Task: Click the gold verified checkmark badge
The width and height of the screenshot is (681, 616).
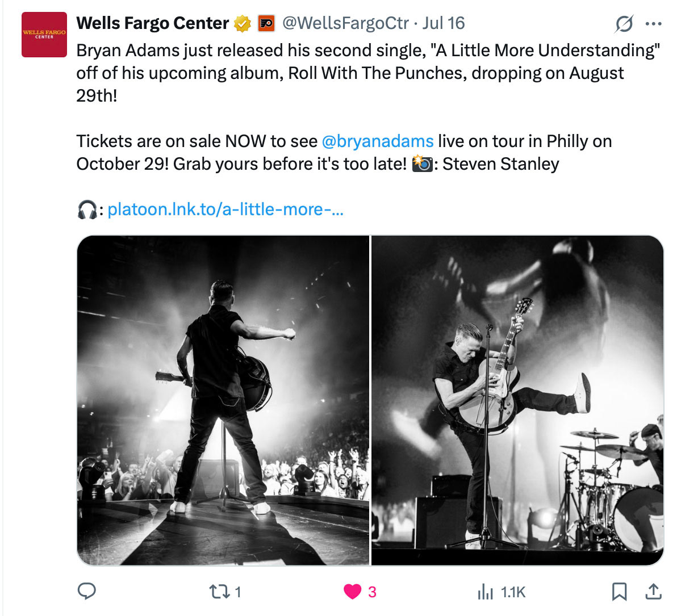Action: pos(243,24)
